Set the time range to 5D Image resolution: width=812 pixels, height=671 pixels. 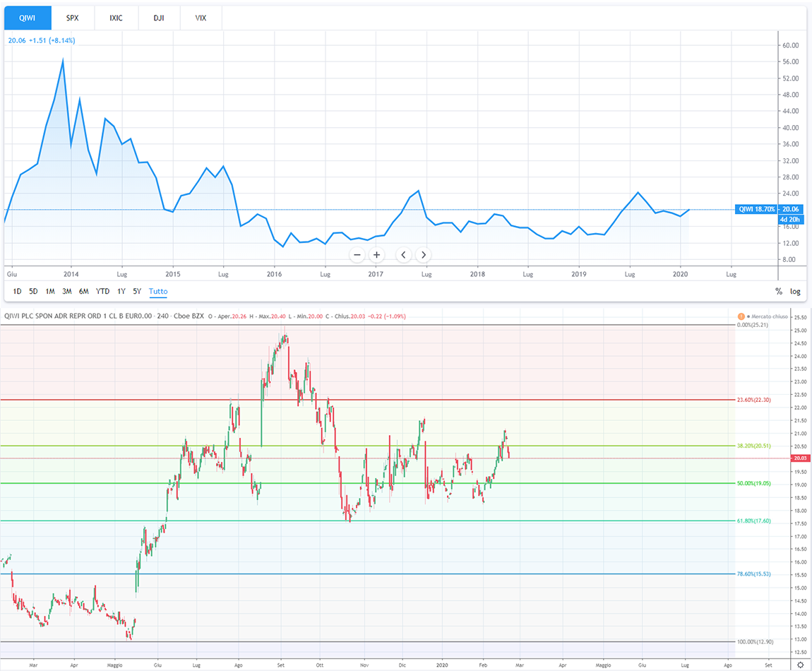tap(33, 291)
